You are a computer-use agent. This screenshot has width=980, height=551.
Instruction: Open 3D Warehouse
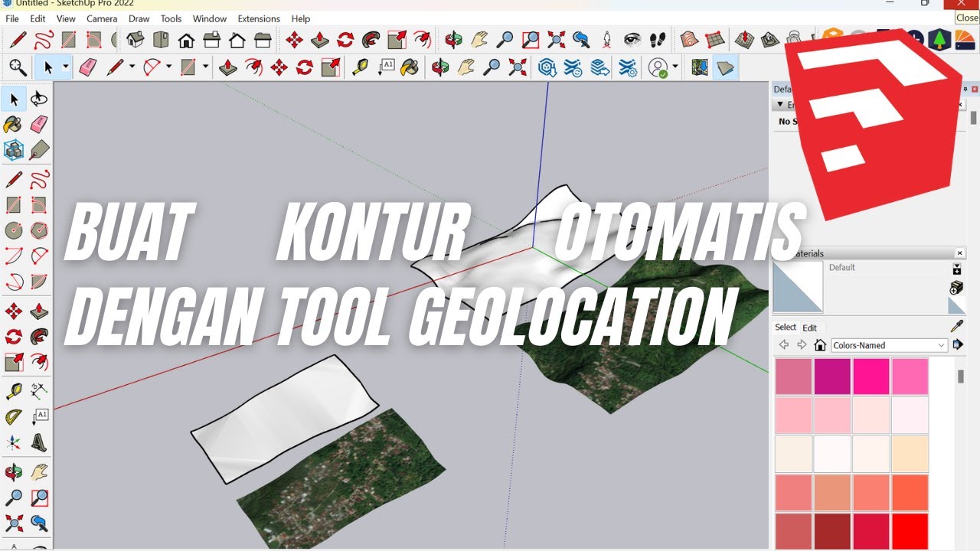point(547,67)
